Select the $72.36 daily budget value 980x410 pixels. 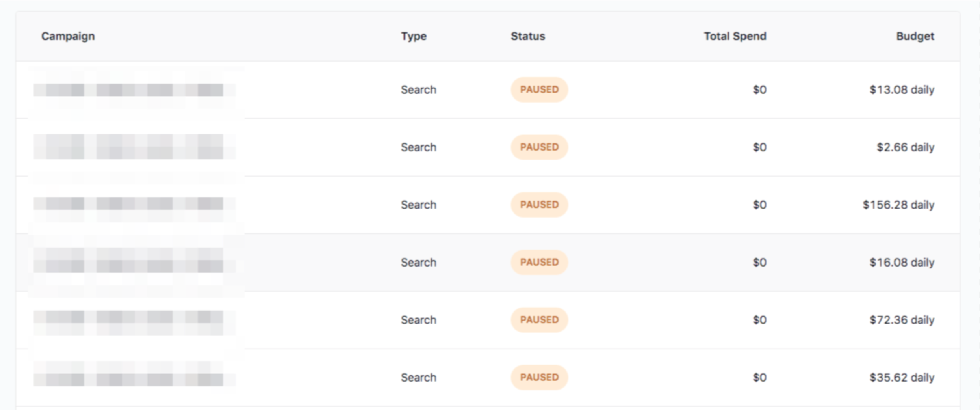click(x=902, y=320)
